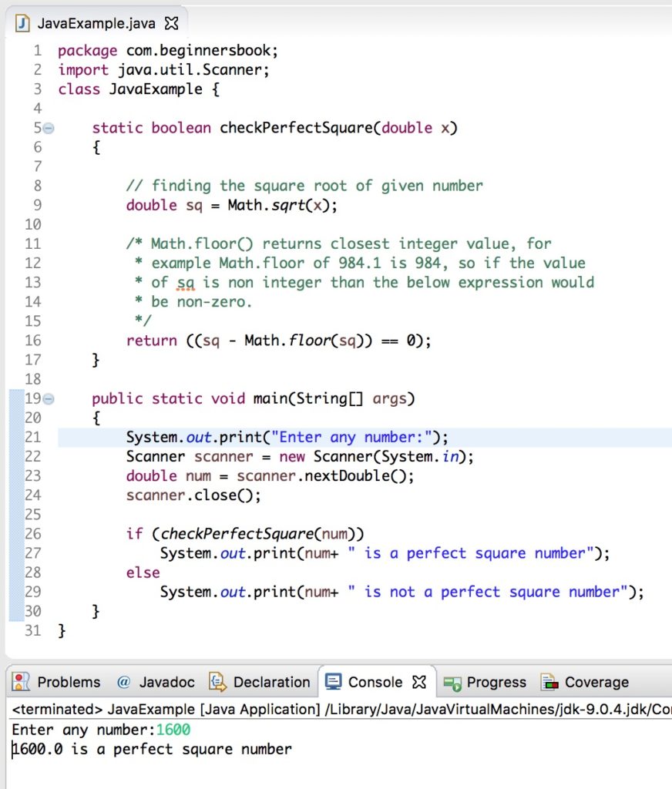Click the Declaration view icon
Image resolution: width=672 pixels, height=789 pixels.
[217, 682]
